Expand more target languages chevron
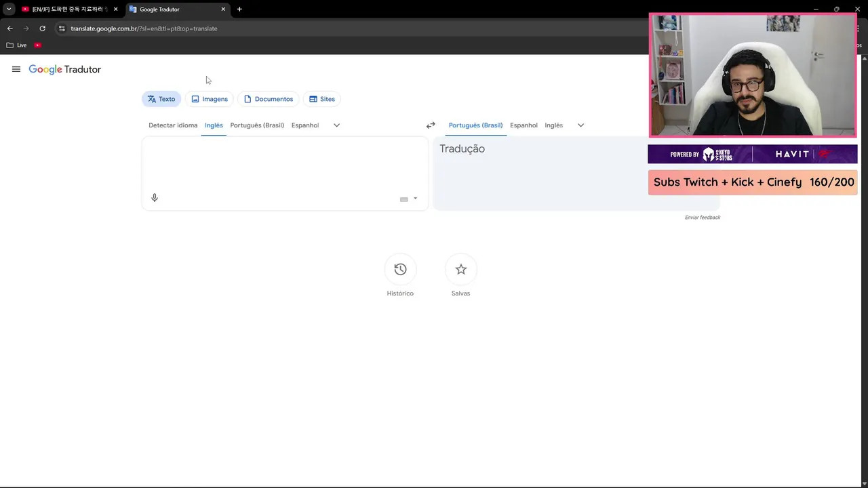Image resolution: width=868 pixels, height=488 pixels. 580,125
